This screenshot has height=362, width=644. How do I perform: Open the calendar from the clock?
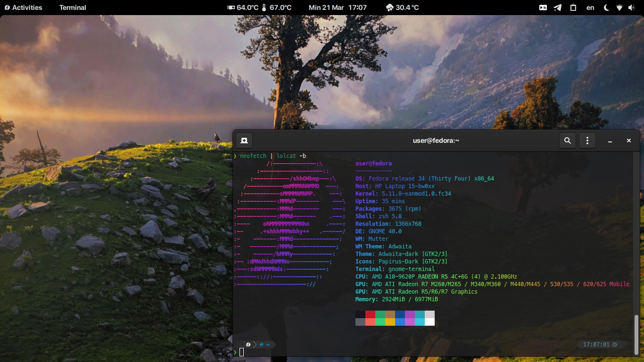pyautogui.click(x=338, y=8)
